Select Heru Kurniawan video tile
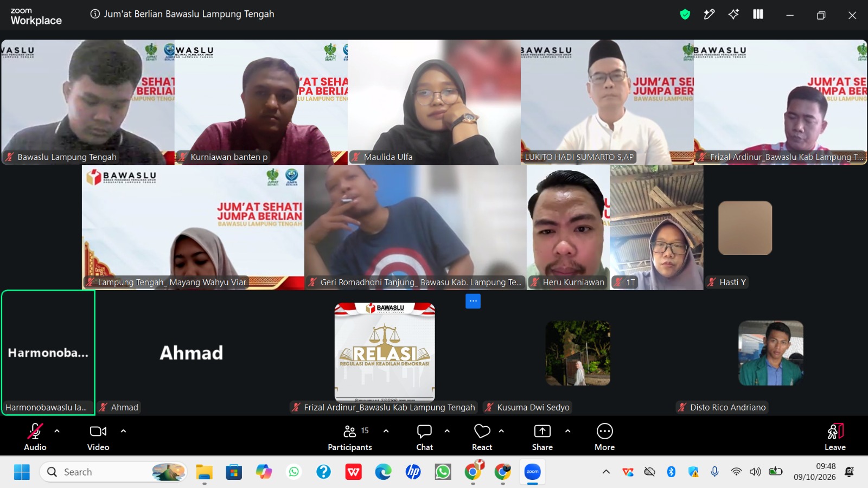This screenshot has height=488, width=868. point(568,227)
